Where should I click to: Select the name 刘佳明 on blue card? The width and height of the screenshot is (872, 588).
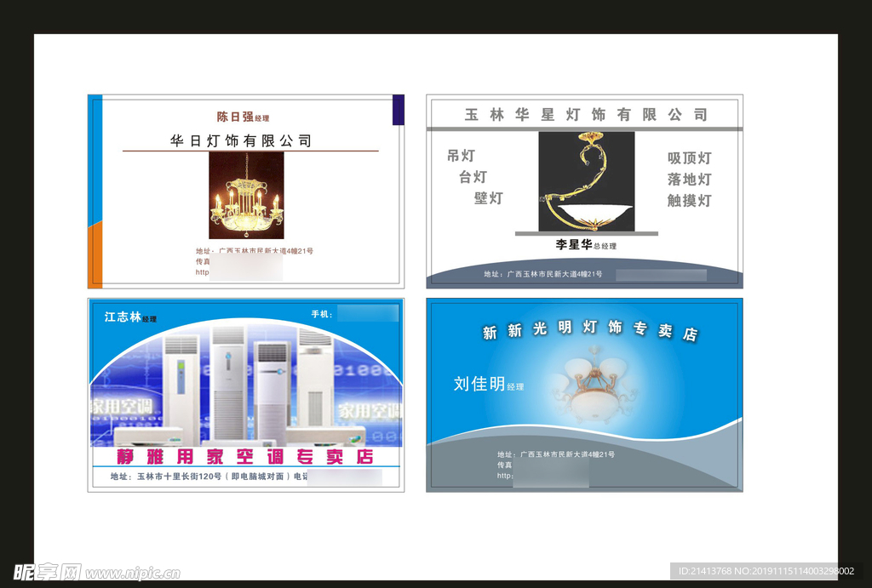click(479, 384)
